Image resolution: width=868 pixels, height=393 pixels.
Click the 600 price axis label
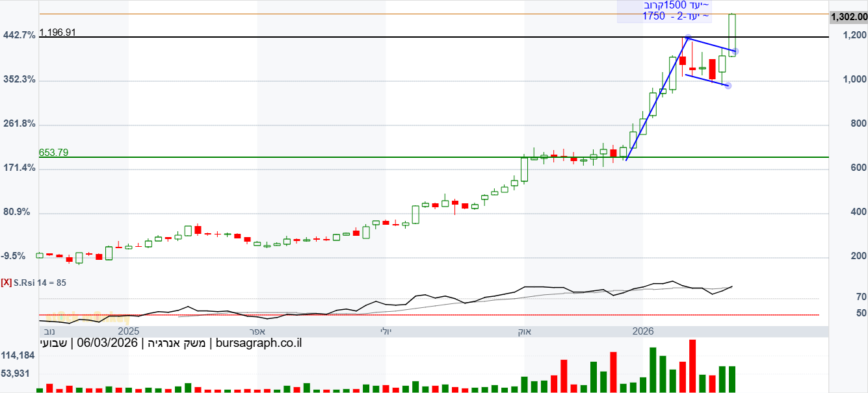(x=858, y=168)
